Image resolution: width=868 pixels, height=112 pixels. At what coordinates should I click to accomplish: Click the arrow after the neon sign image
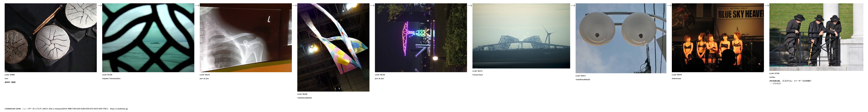point(470,5)
